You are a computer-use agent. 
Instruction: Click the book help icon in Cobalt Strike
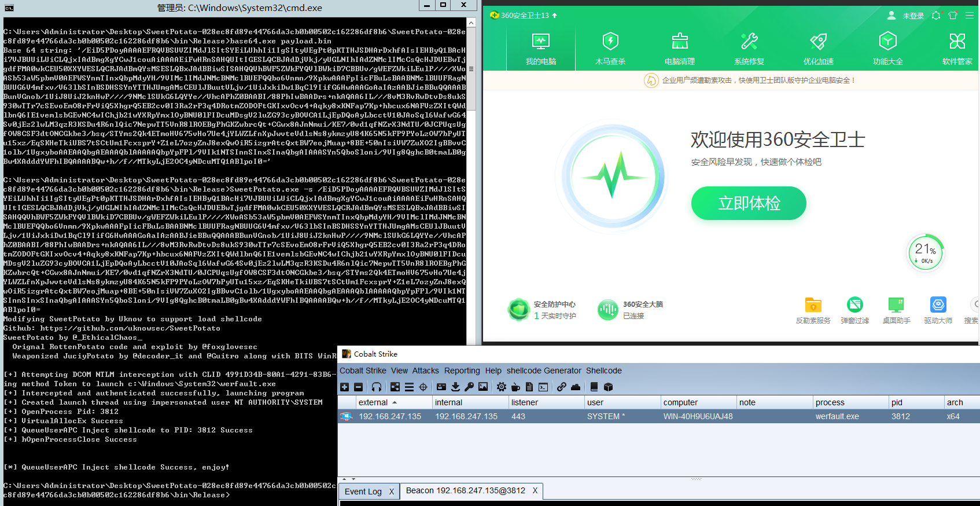(594, 387)
